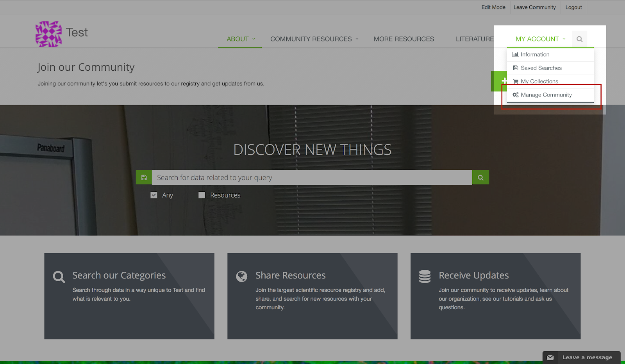Click the envelope icon in message widget
This screenshot has width=625, height=364.
550,357
